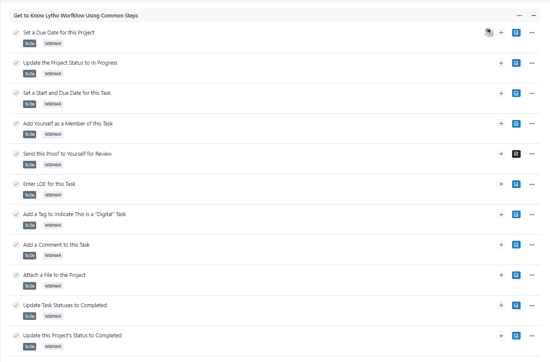Add a member to 'Set a Start and Due Date' task

(501, 93)
